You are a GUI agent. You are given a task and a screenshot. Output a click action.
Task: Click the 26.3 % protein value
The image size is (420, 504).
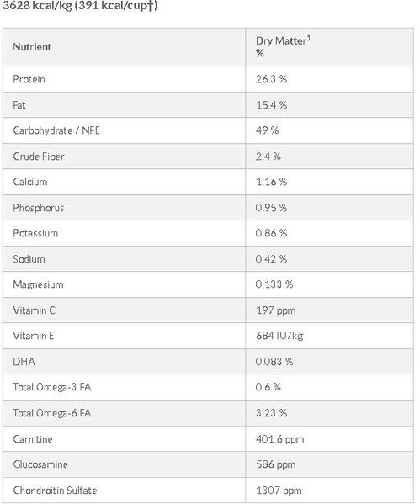[x=271, y=79]
